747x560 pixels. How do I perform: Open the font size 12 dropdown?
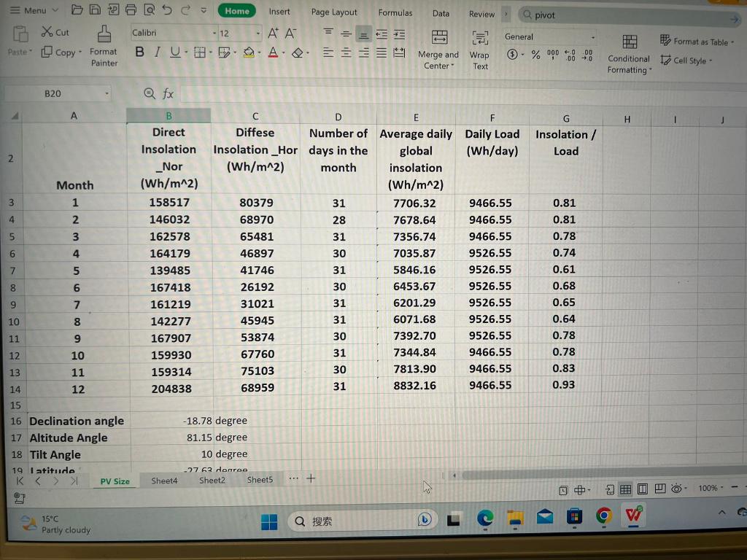pos(258,34)
